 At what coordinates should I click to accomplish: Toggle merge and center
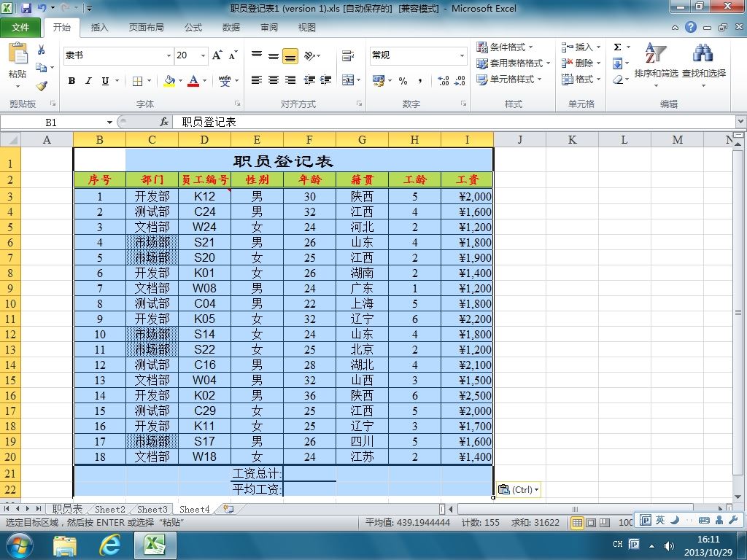348,80
